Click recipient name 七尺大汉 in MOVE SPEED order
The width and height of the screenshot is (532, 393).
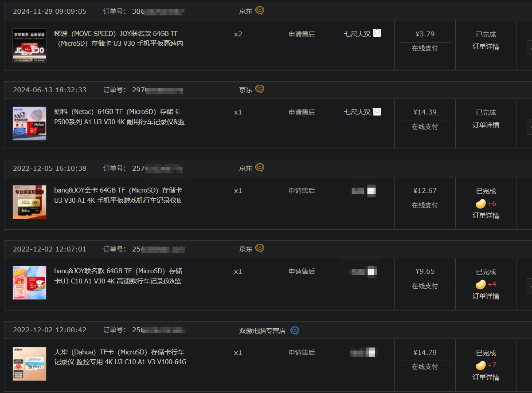pos(357,34)
